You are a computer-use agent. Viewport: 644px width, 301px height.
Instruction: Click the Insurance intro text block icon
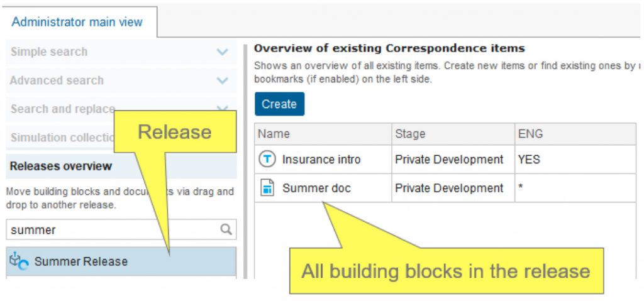(x=267, y=160)
